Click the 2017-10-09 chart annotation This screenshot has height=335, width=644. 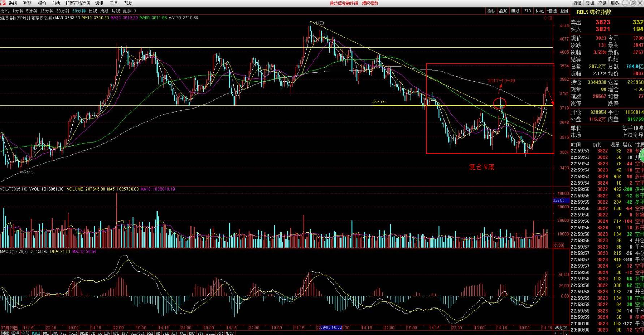tap(501, 81)
